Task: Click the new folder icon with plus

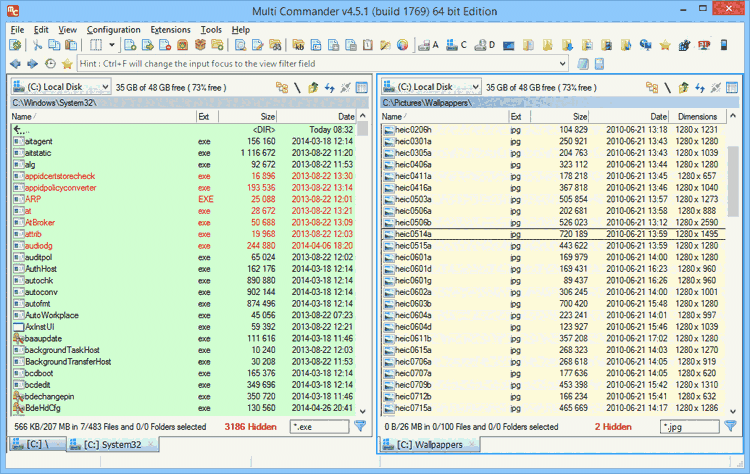Action: (x=218, y=45)
